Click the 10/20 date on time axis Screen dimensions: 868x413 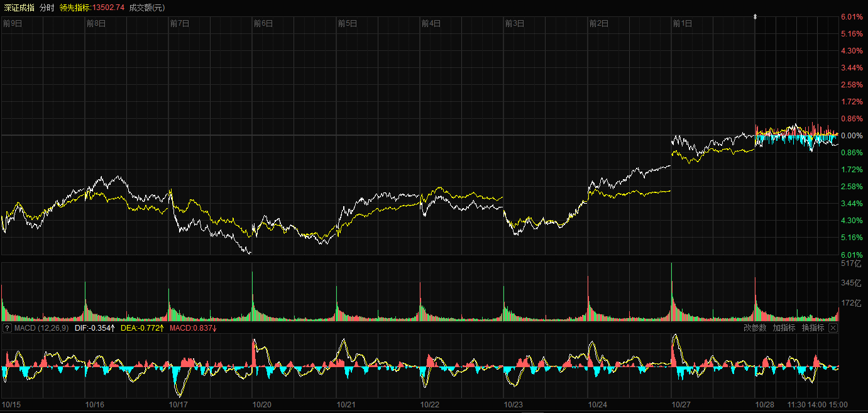coord(262,405)
